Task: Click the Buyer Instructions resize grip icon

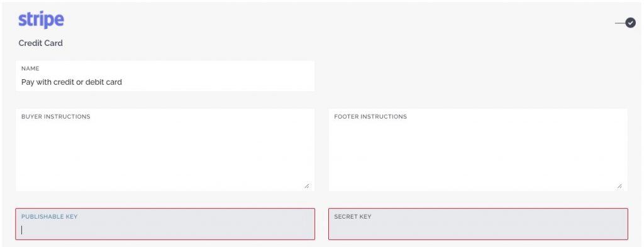Action: coord(307,186)
